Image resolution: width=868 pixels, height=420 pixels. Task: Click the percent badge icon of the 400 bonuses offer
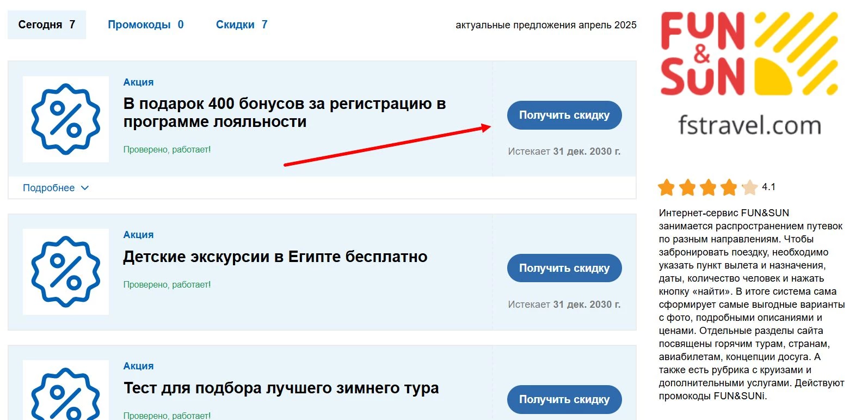tap(66, 119)
